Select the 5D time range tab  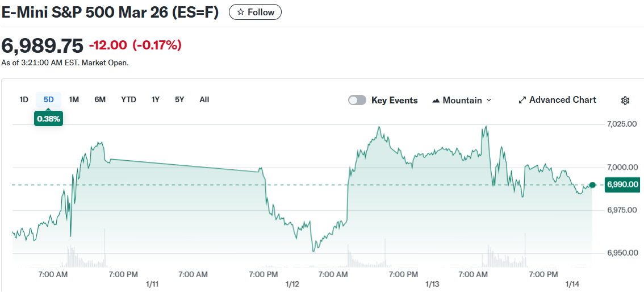tap(49, 99)
